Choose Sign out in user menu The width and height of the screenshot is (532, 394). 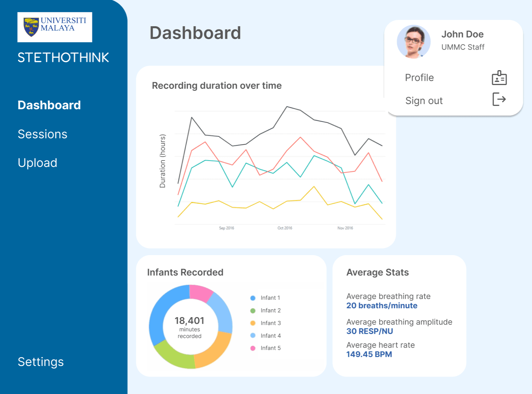click(x=424, y=101)
